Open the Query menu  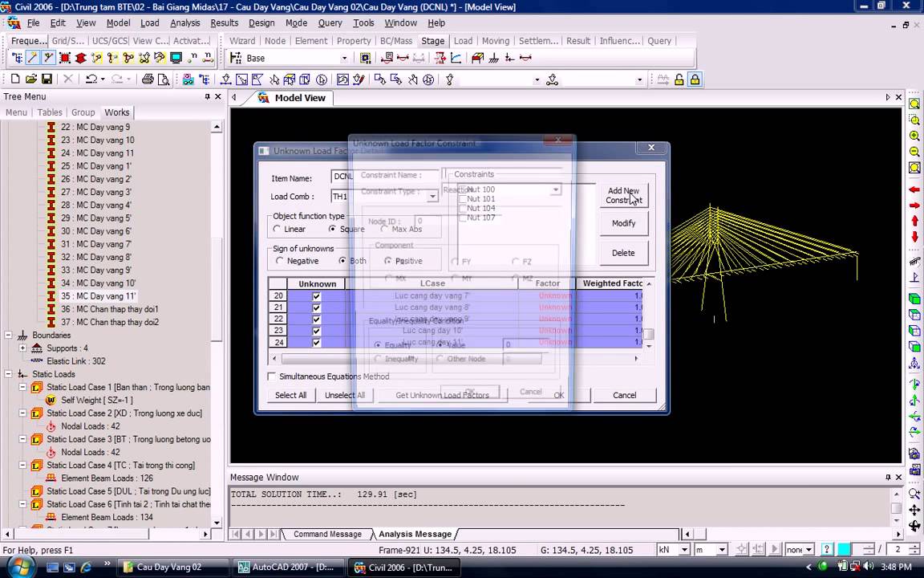[330, 23]
